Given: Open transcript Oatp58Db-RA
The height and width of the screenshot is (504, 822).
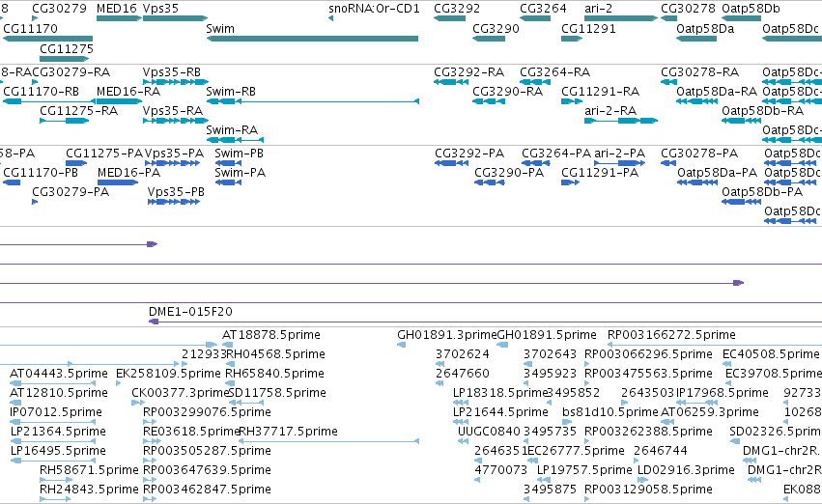Looking at the screenshot, I should click(x=741, y=121).
